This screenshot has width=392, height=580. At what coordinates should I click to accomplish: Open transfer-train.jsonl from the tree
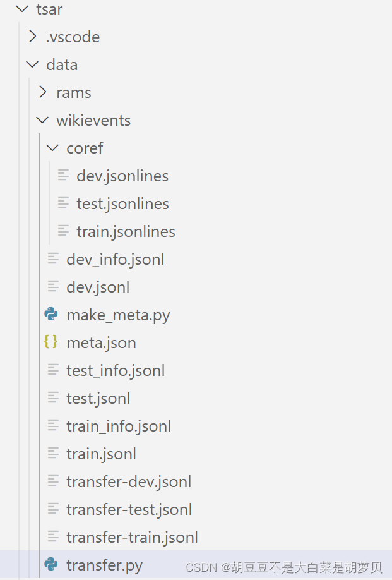132,537
